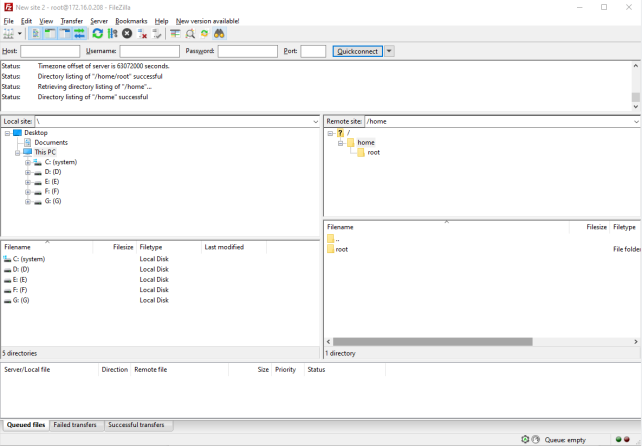Expand the C: (system) drive node
Screen dimensions: 643x447
pyautogui.click(x=28, y=162)
